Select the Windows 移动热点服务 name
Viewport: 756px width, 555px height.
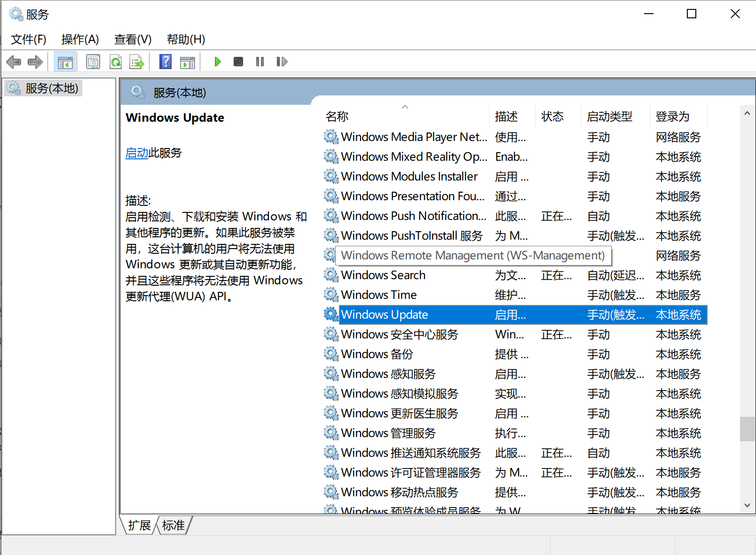tap(400, 492)
